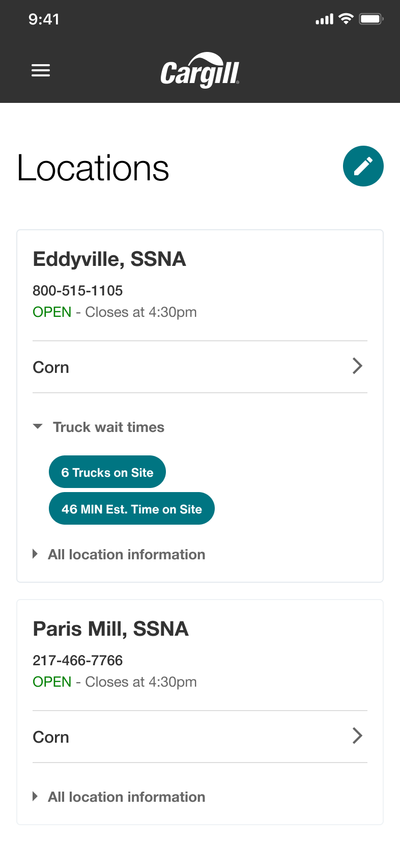Expand Paris Mill All location information

119,797
